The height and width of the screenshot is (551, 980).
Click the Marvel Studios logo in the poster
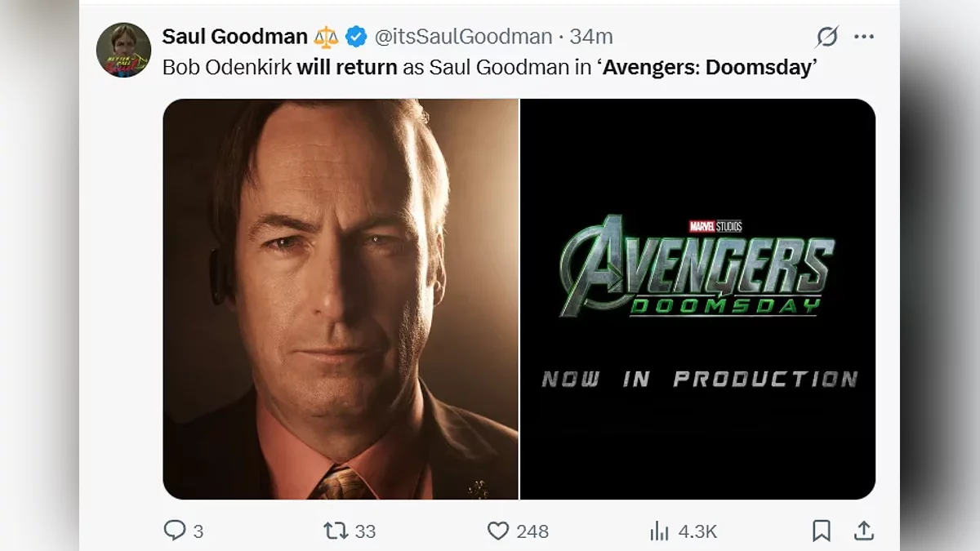[x=715, y=226]
